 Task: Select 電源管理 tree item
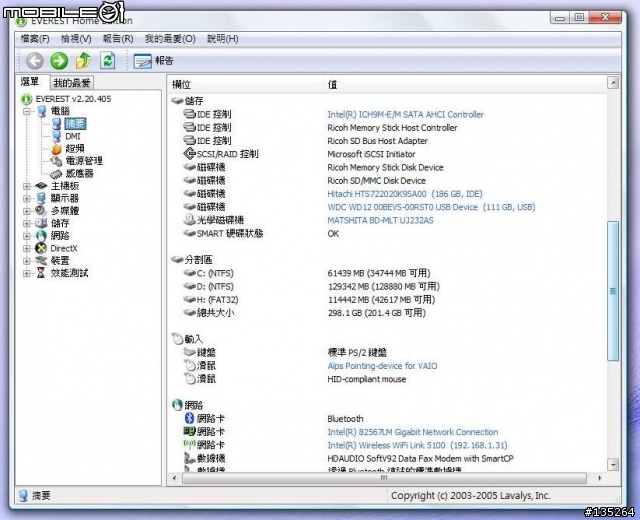[x=84, y=161]
